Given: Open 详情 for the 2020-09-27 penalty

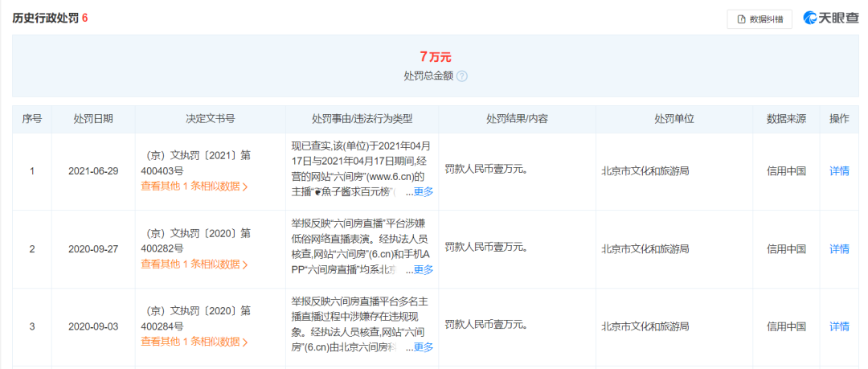Looking at the screenshot, I should (839, 249).
